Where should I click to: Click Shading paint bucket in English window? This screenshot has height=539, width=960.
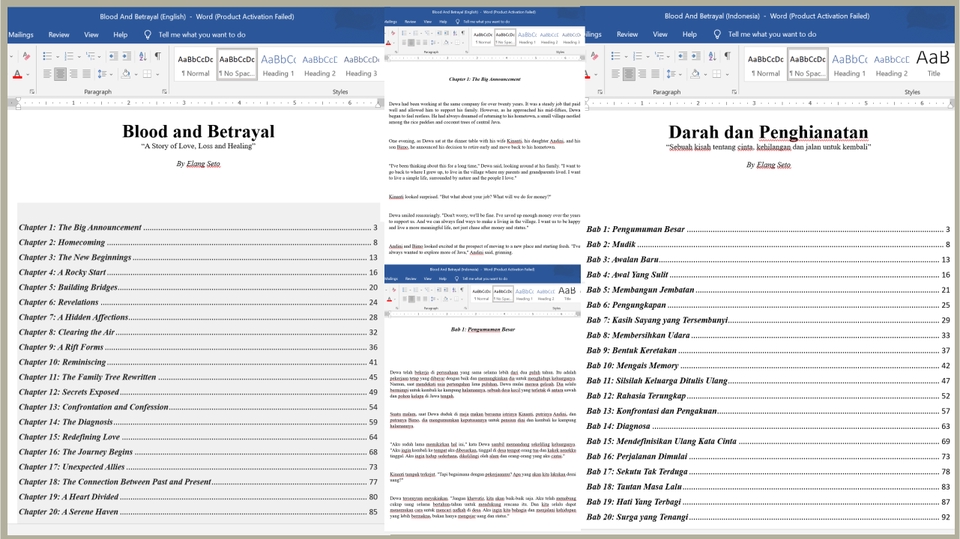[126, 74]
